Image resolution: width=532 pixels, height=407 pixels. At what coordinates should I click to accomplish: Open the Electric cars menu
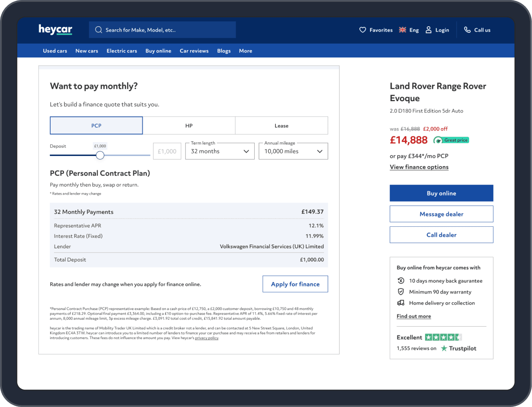(122, 51)
